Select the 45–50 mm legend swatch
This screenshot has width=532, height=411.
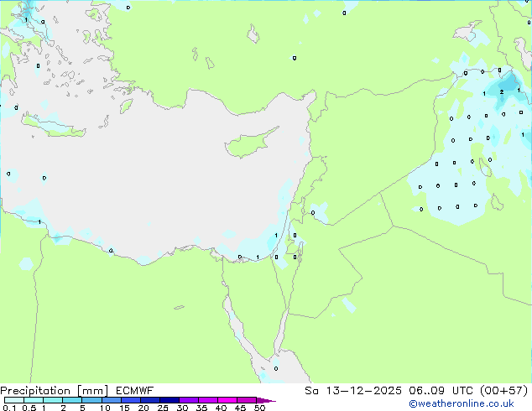pyautogui.click(x=247, y=400)
